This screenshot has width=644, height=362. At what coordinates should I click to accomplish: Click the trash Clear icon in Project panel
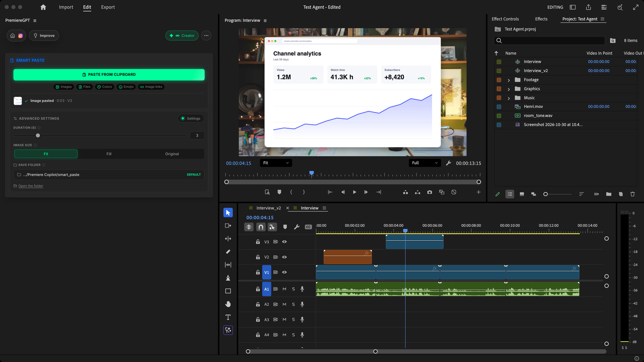tap(632, 194)
